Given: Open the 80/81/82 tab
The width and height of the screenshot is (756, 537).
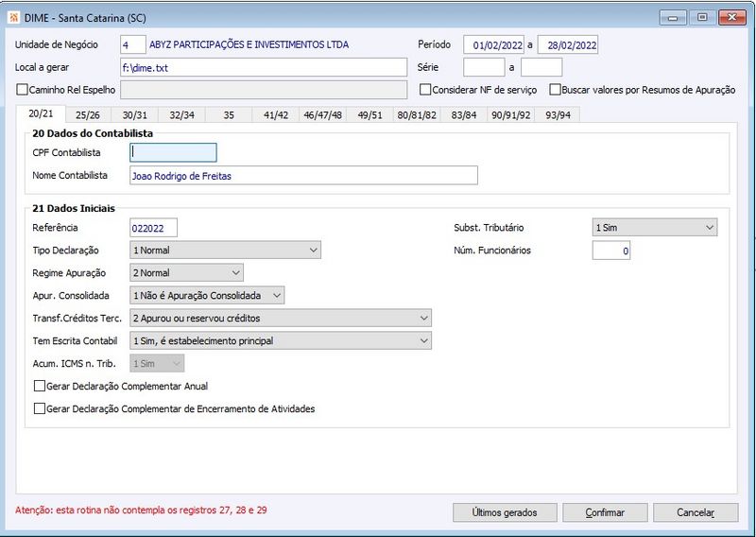Looking at the screenshot, I should coord(417,114).
